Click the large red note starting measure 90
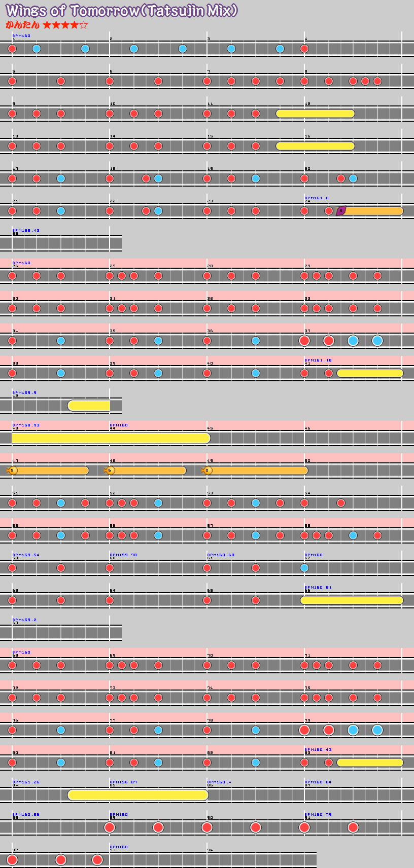The image size is (414, 868). tap(207, 827)
